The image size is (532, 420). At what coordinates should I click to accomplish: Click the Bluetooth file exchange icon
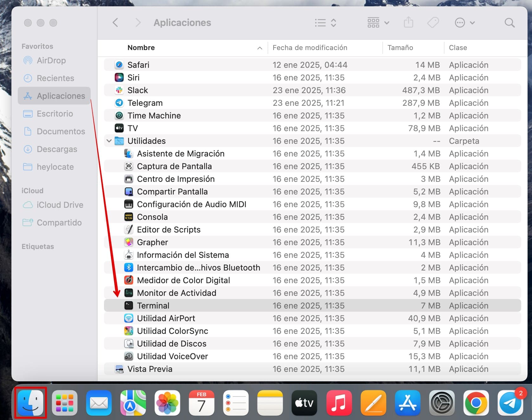(x=129, y=268)
